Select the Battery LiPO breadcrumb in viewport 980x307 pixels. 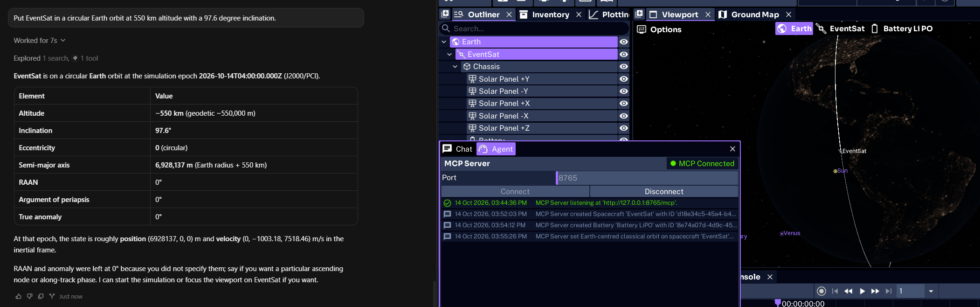click(902, 28)
